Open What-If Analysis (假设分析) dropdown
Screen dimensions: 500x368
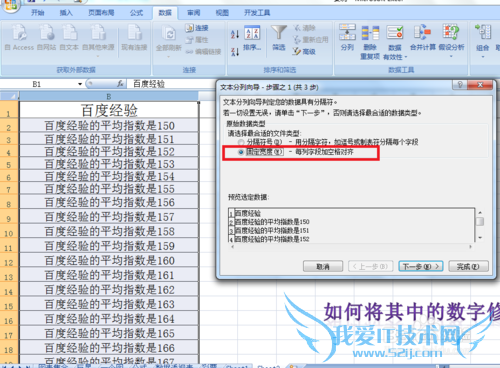coord(451,41)
